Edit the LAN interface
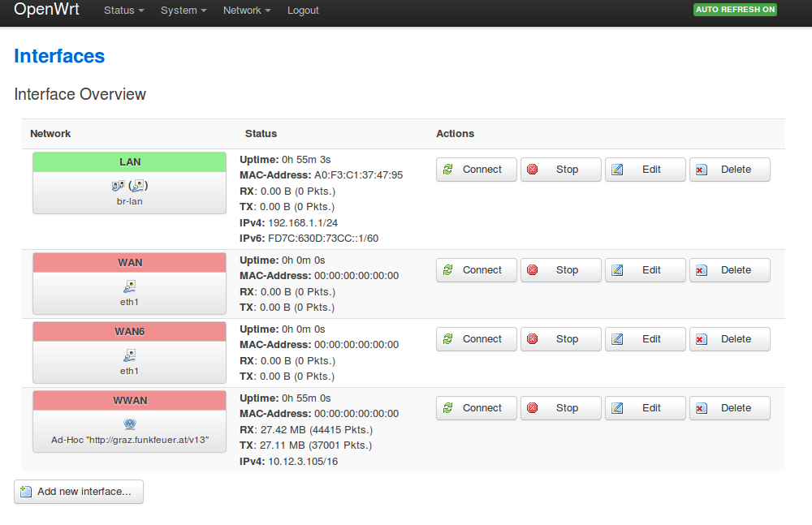Screen dimensions: 812x525 pyautogui.click(x=645, y=170)
